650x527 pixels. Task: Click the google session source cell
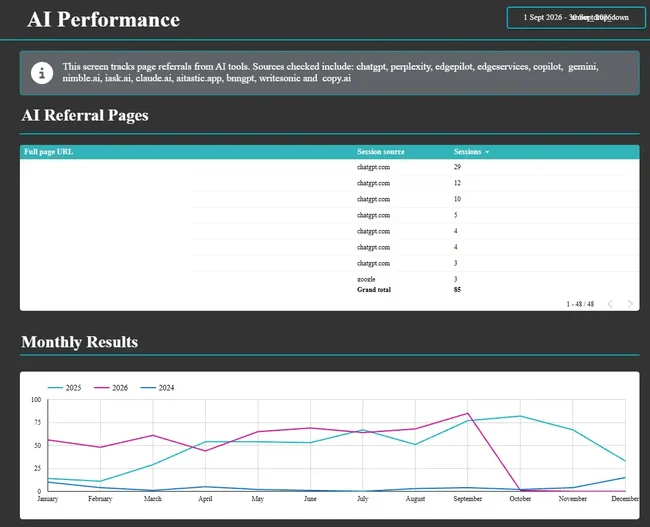click(366, 279)
